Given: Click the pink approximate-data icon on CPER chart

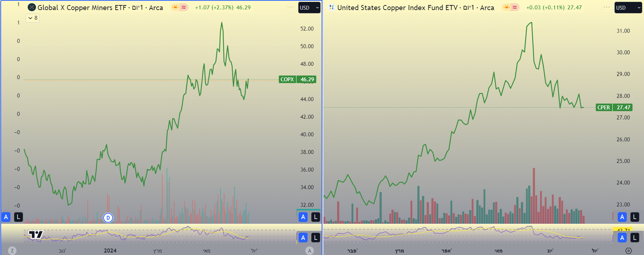Looking at the screenshot, I should pyautogui.click(x=515, y=8).
